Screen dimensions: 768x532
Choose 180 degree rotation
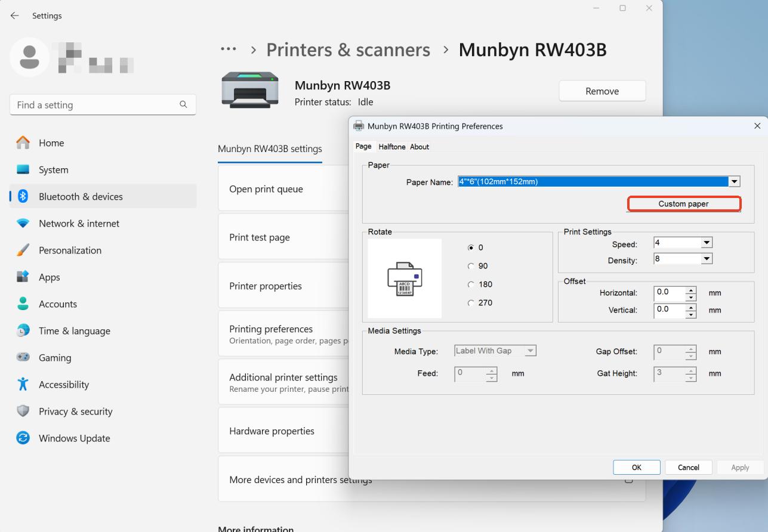point(471,284)
